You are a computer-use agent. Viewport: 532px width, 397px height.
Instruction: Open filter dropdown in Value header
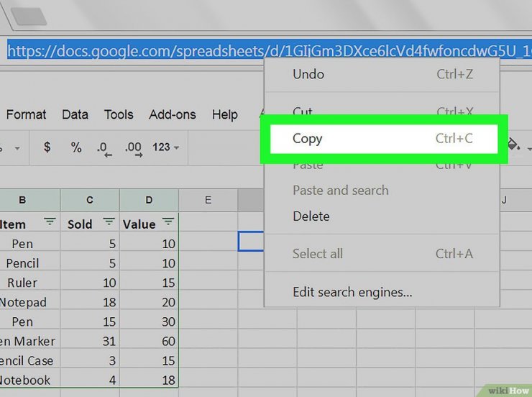[x=168, y=222]
